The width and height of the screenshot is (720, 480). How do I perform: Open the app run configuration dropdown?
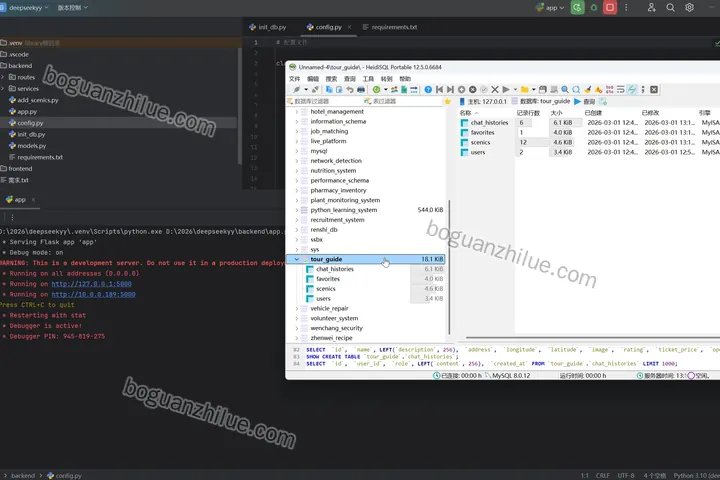point(550,8)
